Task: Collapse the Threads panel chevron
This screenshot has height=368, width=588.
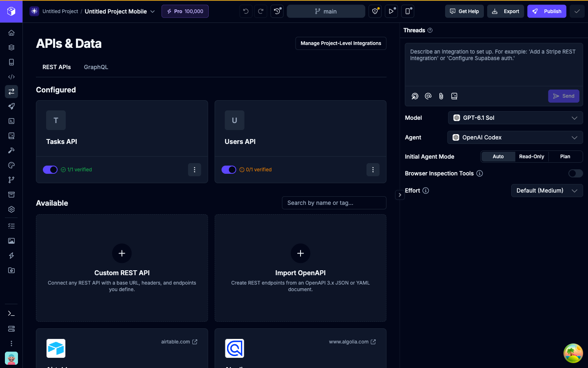Action: (400, 195)
